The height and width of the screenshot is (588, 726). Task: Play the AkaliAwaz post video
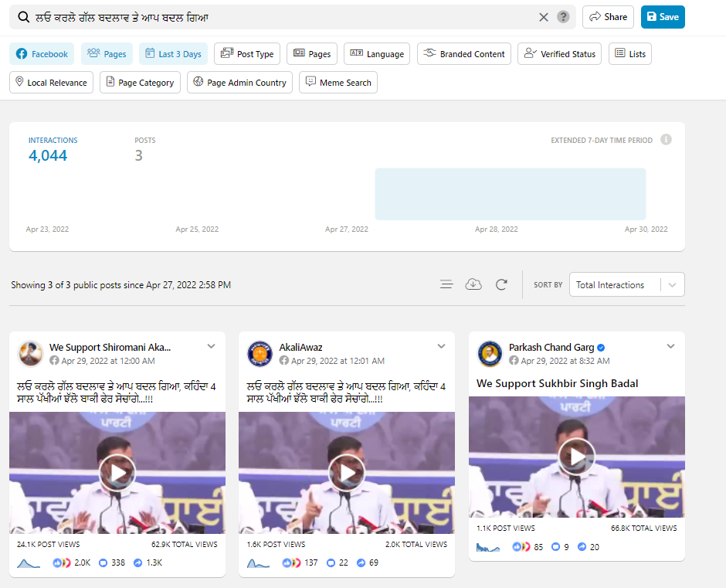pos(347,473)
